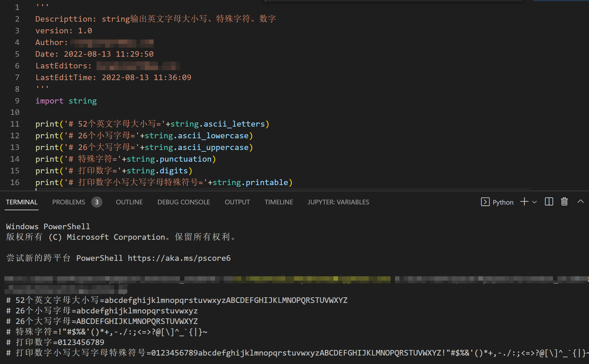Open a new terminal with the plus icon
589x364 pixels.
point(524,202)
